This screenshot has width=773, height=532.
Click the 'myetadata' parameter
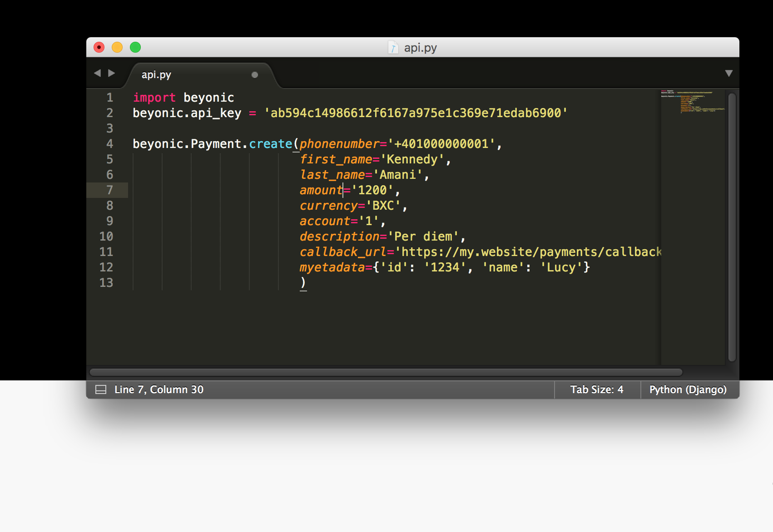click(332, 267)
